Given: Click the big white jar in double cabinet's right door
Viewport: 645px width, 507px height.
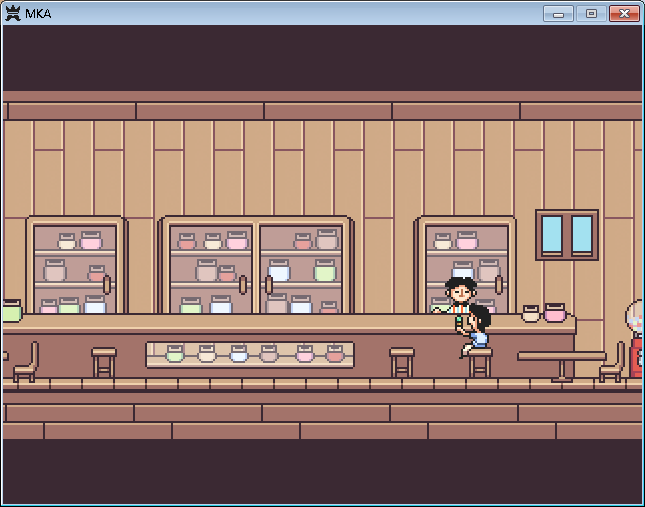Looking at the screenshot, I should click(x=279, y=270).
